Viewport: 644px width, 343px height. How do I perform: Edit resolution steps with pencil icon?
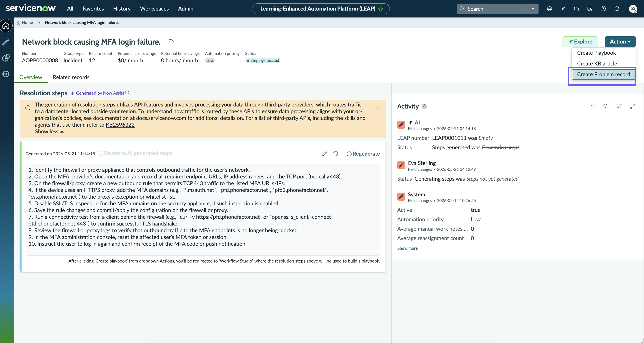click(324, 154)
